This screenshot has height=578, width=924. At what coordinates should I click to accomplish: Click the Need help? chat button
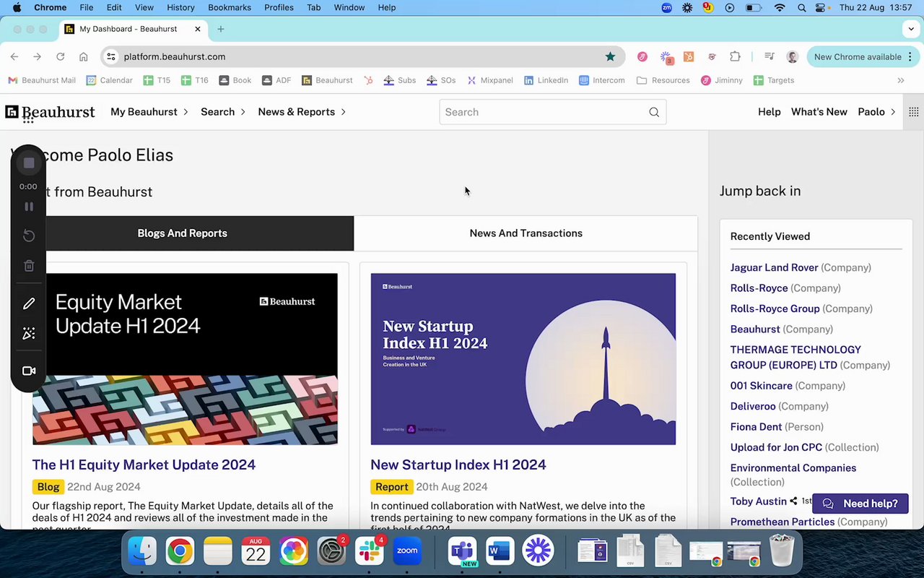(x=860, y=504)
